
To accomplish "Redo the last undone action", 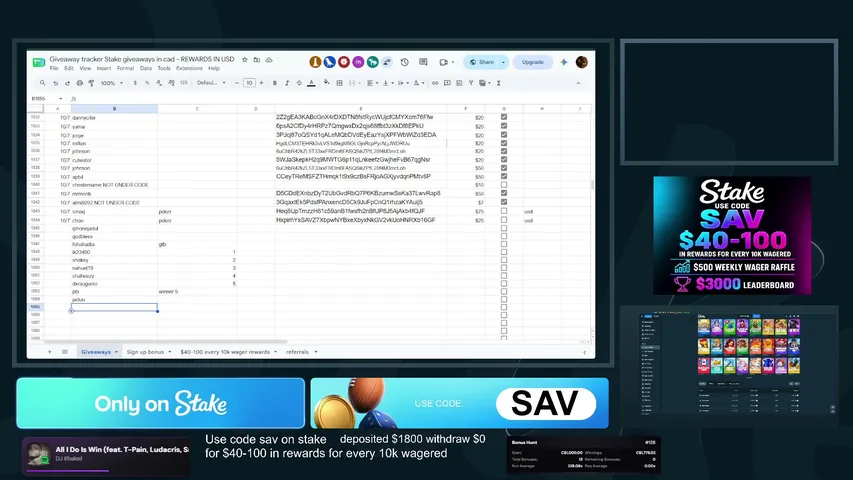I will tap(67, 83).
